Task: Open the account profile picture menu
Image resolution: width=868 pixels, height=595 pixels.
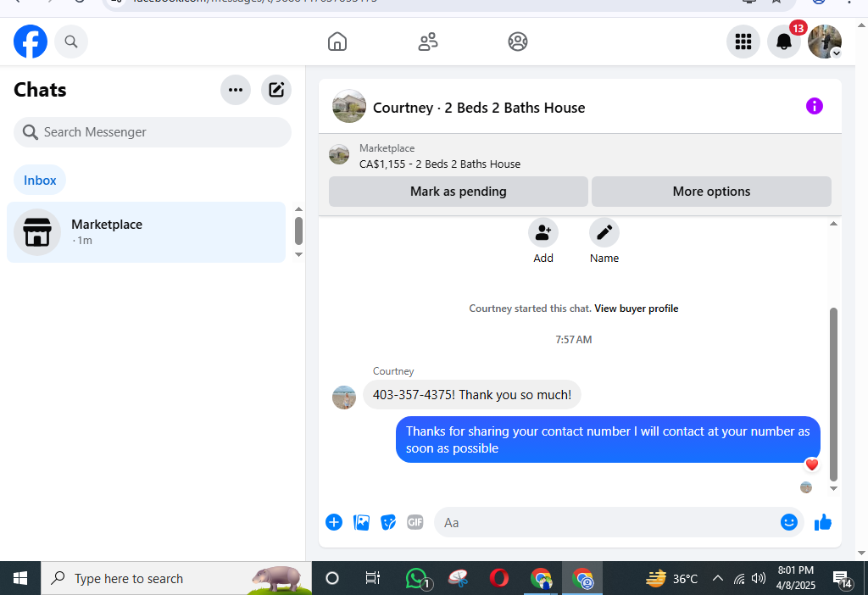Action: (825, 42)
